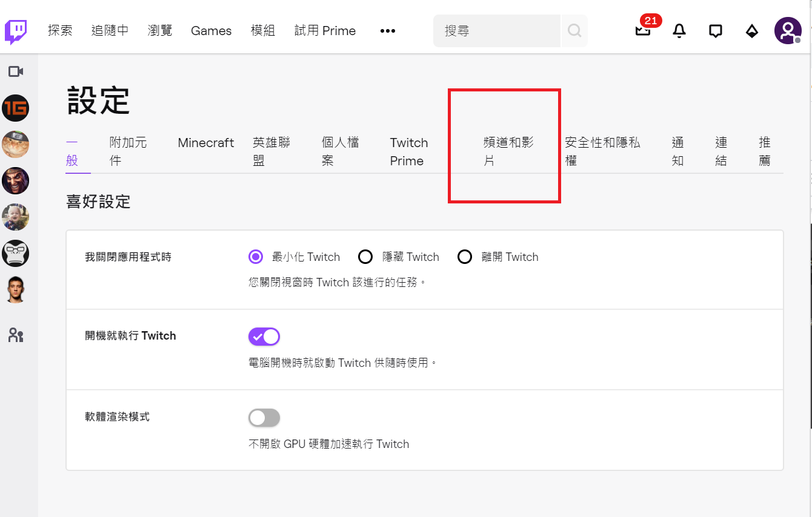Open the whispers chat bubble icon
The image size is (812, 517).
point(716,31)
